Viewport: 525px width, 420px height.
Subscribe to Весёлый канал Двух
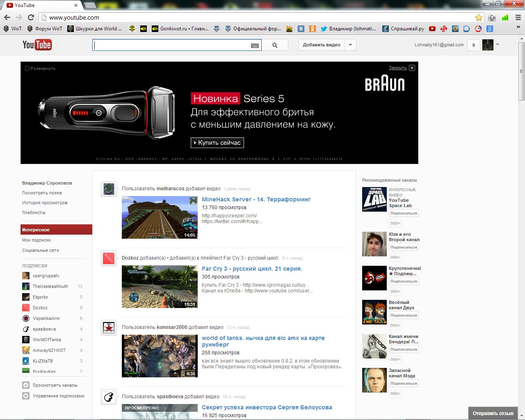(x=404, y=315)
